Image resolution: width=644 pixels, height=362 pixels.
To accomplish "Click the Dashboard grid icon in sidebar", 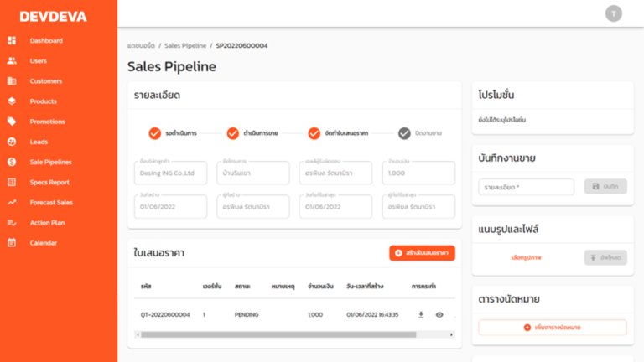I will click(12, 40).
